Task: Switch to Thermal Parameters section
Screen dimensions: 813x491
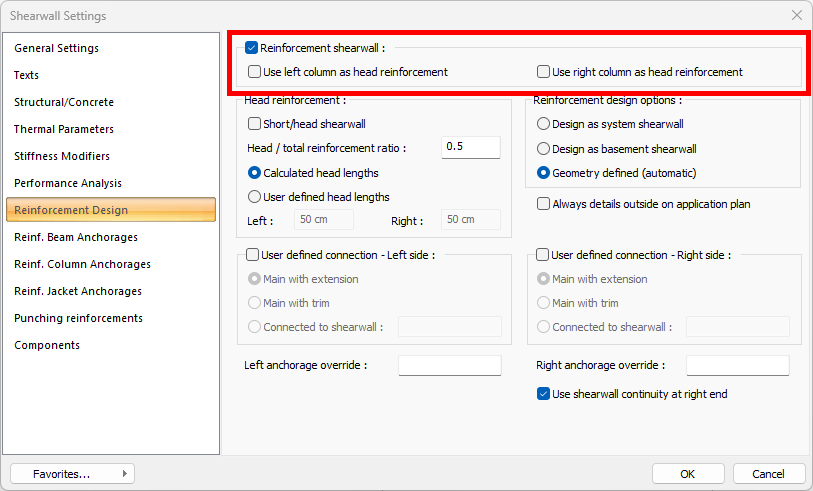Action: point(64,129)
